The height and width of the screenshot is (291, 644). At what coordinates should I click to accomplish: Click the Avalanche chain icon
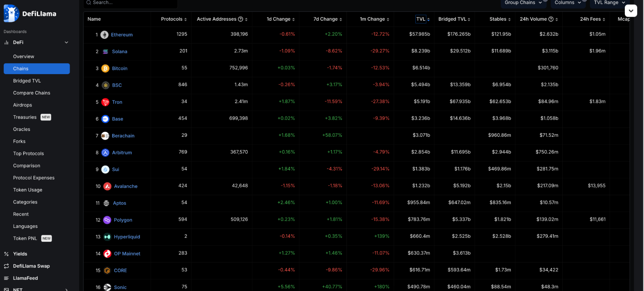pos(107,186)
